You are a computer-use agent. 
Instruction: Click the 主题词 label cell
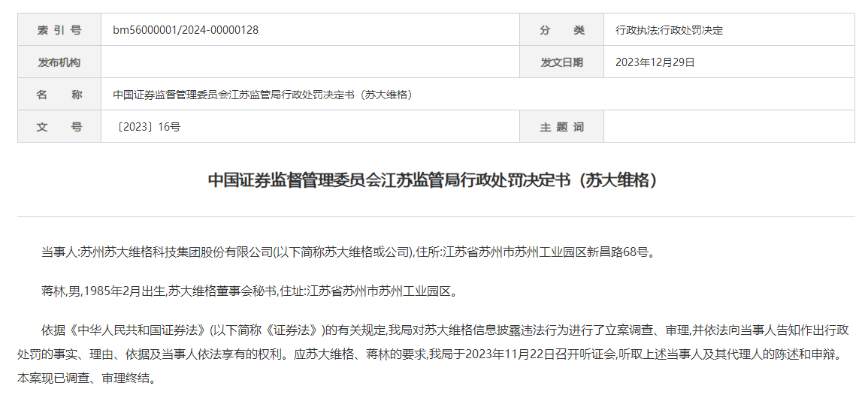(x=562, y=127)
